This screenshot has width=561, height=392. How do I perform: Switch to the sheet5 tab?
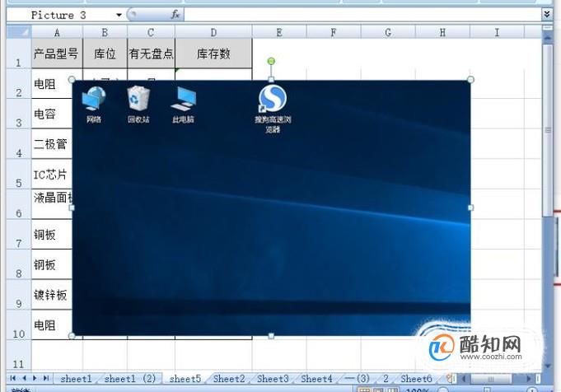click(x=185, y=379)
